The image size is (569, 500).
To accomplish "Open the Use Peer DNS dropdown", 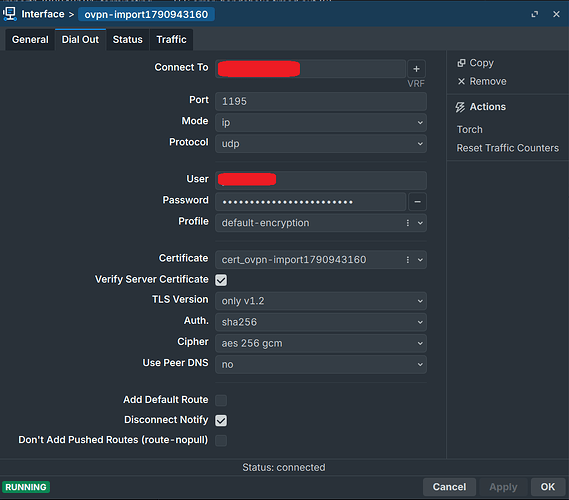I will (321, 364).
